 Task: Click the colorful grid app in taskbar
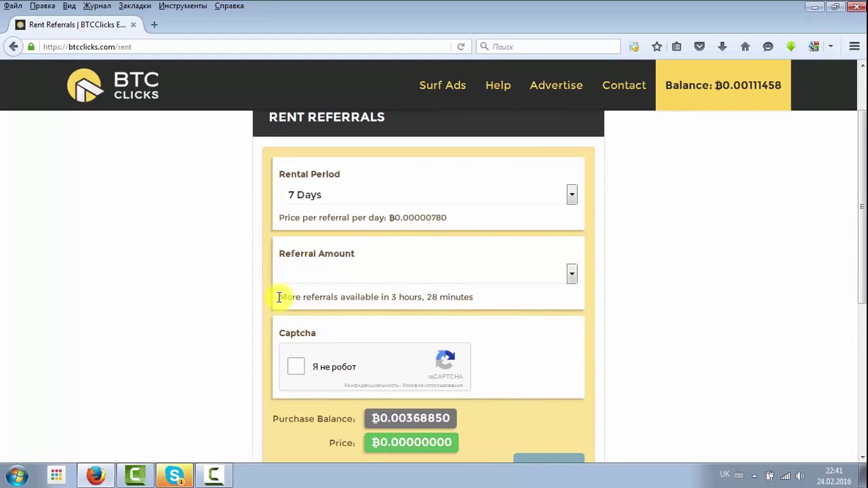[x=56, y=475]
